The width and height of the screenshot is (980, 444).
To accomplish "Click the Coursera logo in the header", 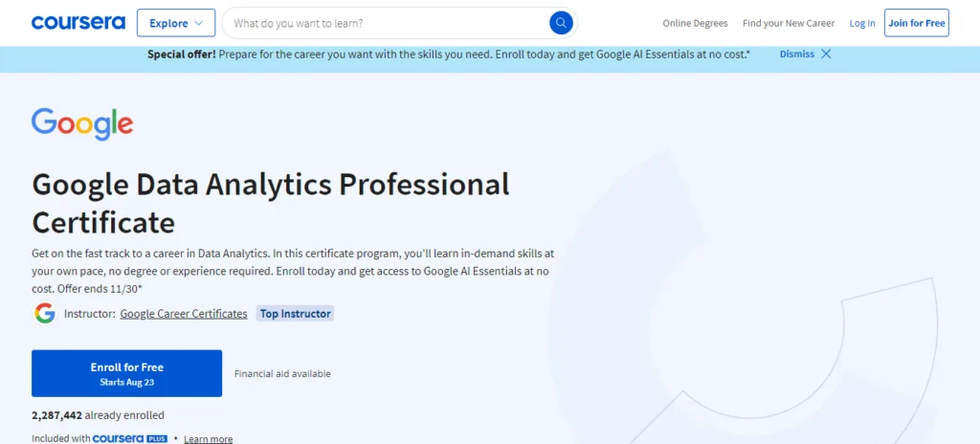I will 78,22.
